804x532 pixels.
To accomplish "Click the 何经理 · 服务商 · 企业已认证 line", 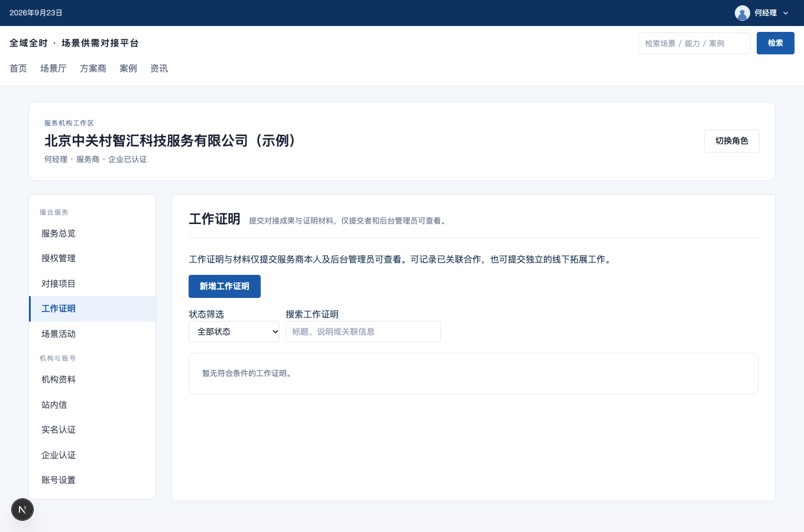I will (x=96, y=160).
